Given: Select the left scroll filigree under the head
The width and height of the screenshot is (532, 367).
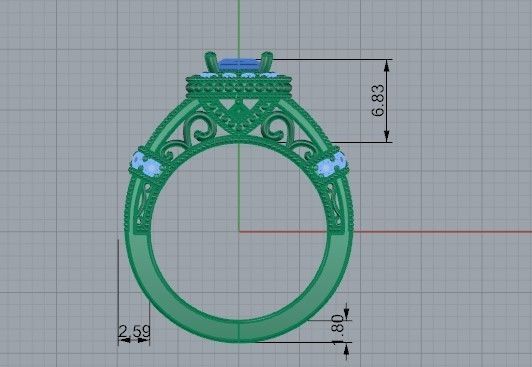Looking at the screenshot, I should [x=200, y=127].
